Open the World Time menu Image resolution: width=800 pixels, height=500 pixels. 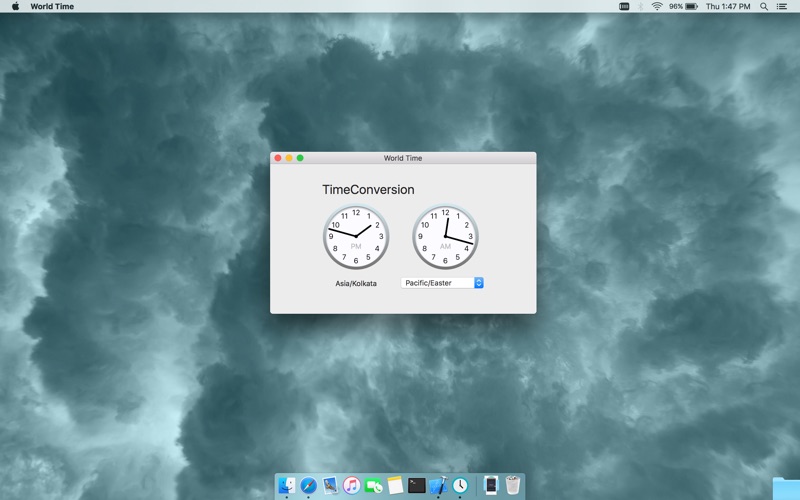click(52, 6)
